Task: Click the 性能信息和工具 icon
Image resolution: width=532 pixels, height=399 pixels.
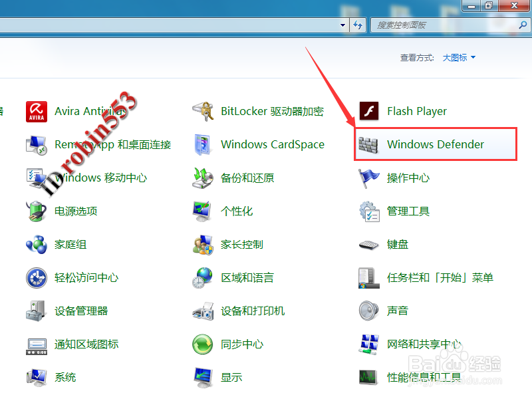Action: pyautogui.click(x=368, y=377)
